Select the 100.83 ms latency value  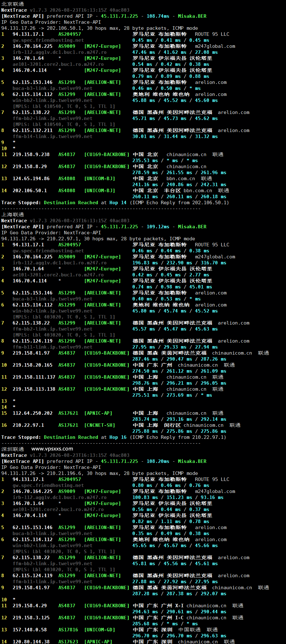145,497
